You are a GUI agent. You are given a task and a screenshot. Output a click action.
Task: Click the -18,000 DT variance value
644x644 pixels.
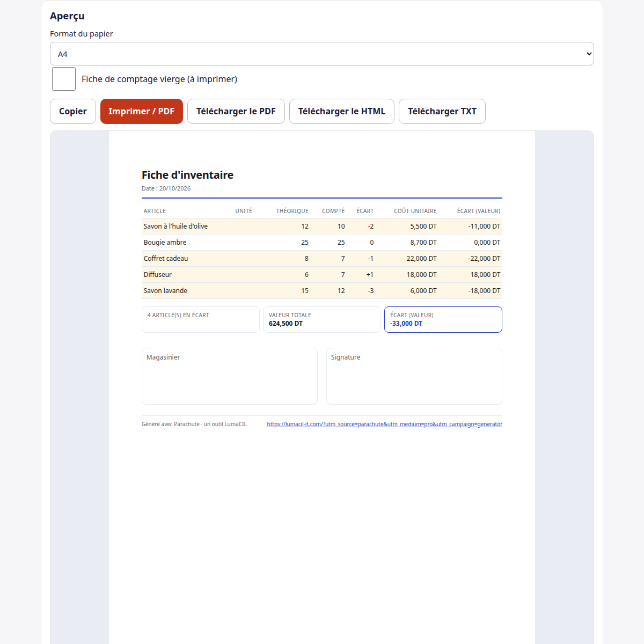[x=484, y=291]
